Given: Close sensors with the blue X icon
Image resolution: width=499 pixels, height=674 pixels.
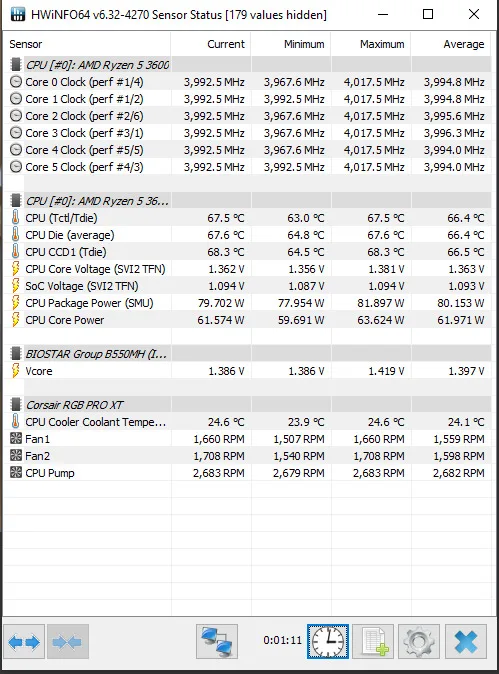Looking at the screenshot, I should click(x=466, y=642).
